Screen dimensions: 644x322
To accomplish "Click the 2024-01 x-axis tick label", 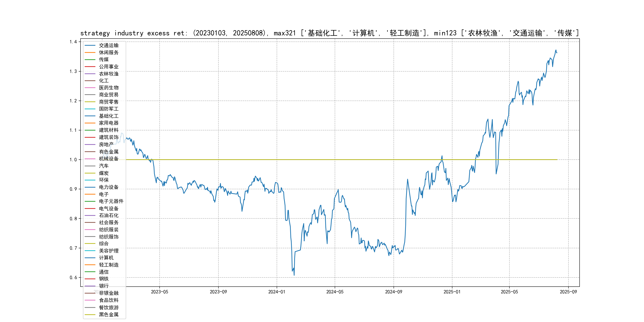I will [x=276, y=292].
